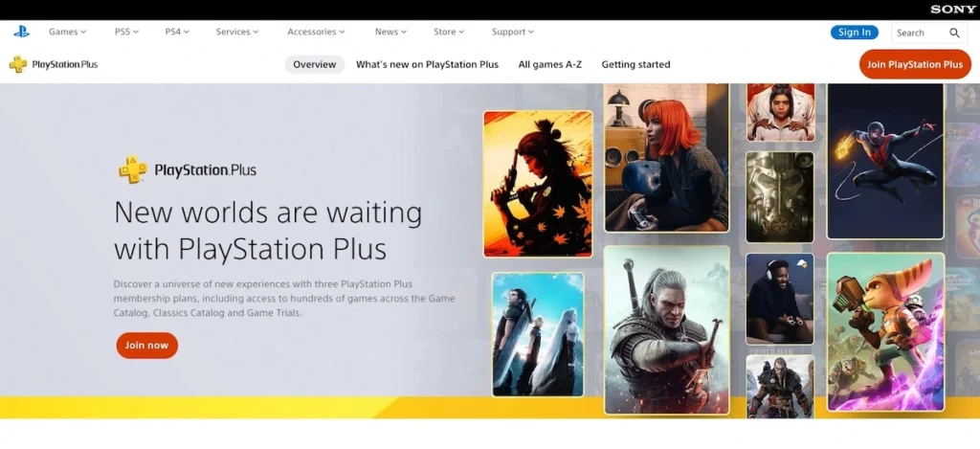Open What's new on PlayStation Plus

click(x=427, y=64)
